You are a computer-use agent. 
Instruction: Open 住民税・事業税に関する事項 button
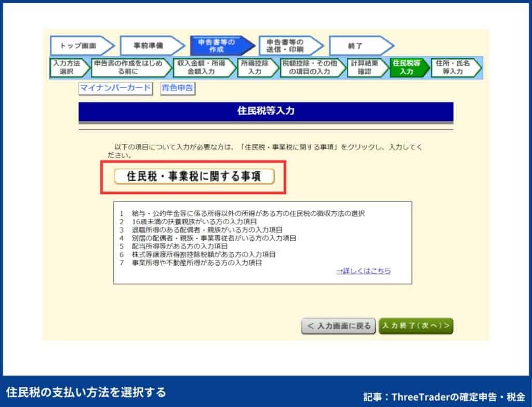(x=194, y=177)
